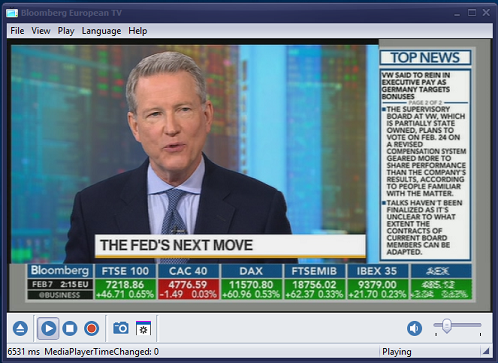Start playback with the play button
The image size is (498, 363).
[x=48, y=328]
